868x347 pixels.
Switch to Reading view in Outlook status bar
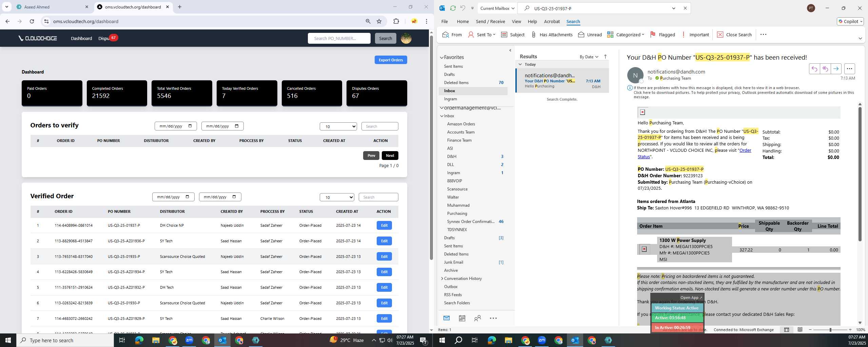tap(800, 330)
